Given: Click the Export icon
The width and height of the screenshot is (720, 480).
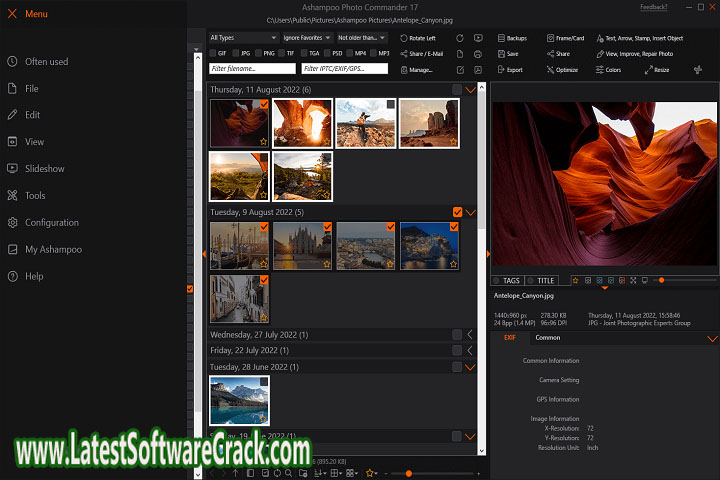Looking at the screenshot, I should pyautogui.click(x=509, y=70).
